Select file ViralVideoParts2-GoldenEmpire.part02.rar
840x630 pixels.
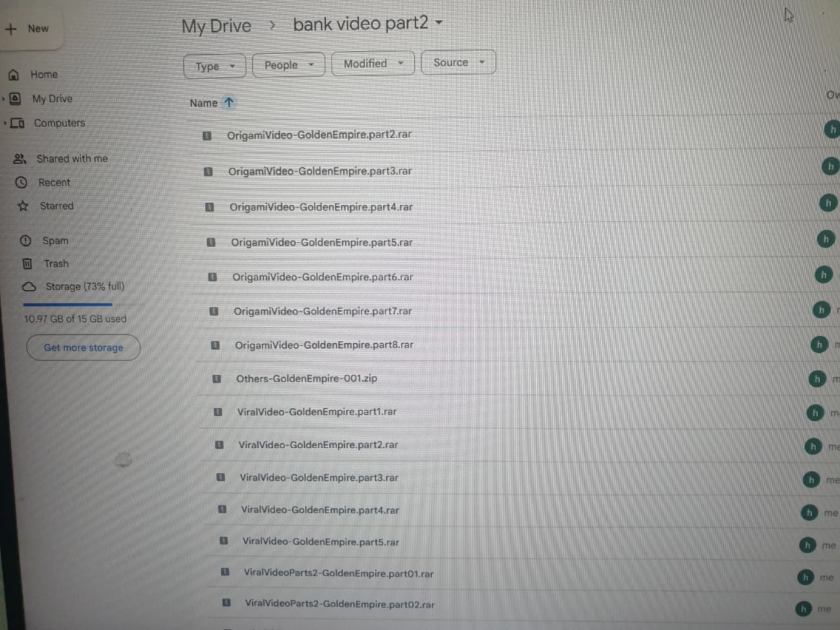[x=340, y=604]
